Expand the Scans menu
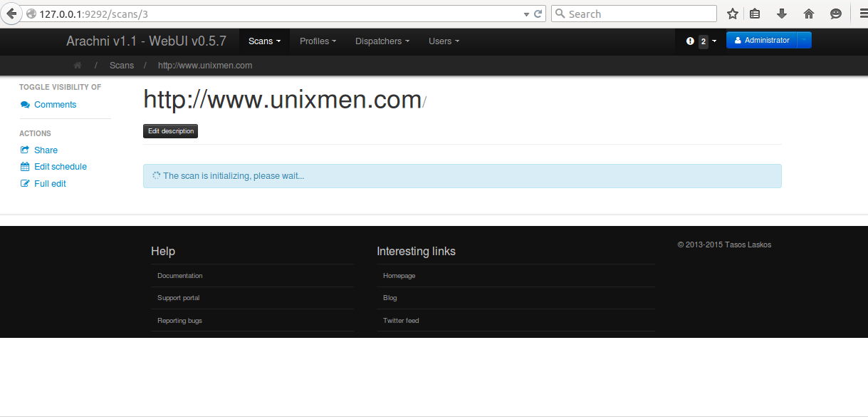Image resolution: width=868 pixels, height=417 pixels. tap(264, 41)
